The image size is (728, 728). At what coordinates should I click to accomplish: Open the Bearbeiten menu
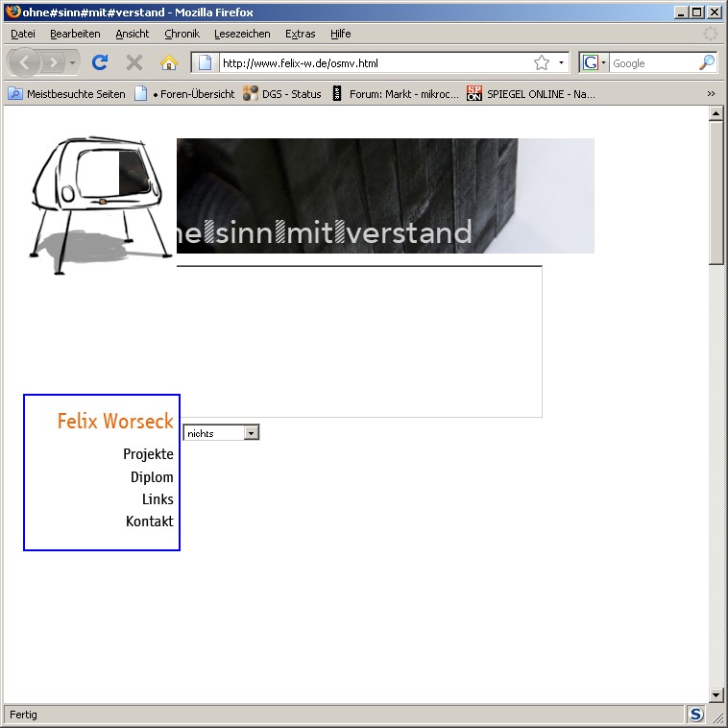point(75,34)
